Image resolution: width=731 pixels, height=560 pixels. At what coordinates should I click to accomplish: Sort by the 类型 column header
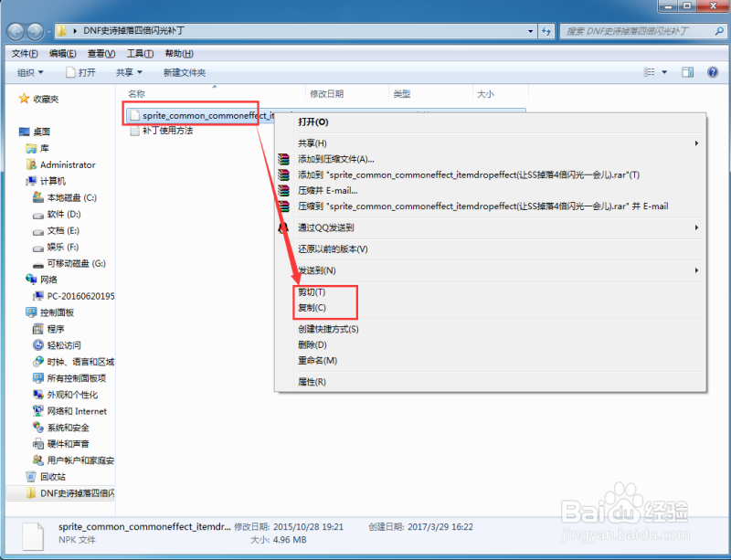(x=401, y=94)
